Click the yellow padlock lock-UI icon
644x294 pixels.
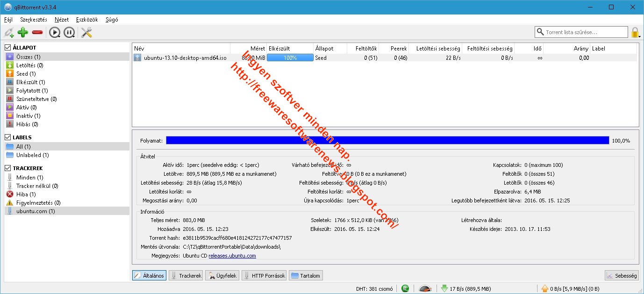click(635, 32)
